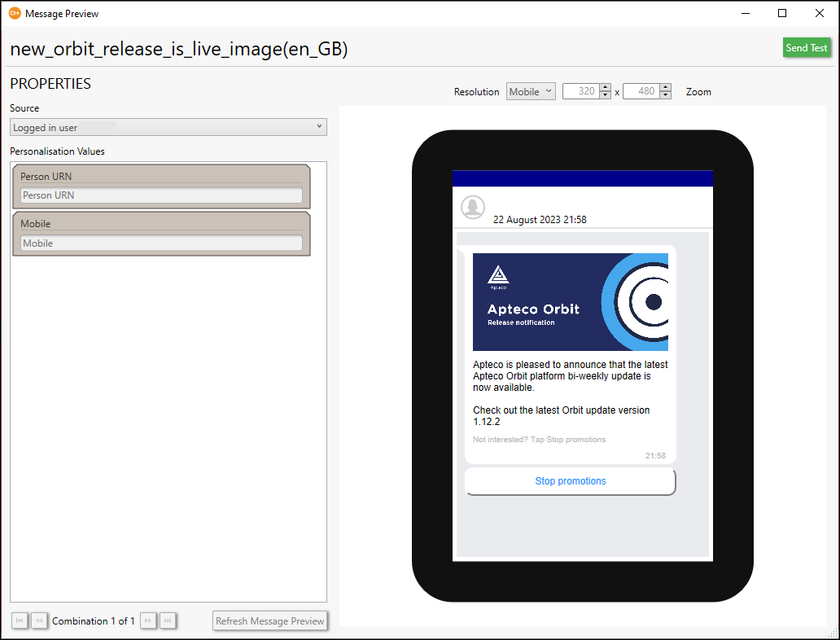
Task: Tap the Stop promotions button in preview
Action: (571, 480)
